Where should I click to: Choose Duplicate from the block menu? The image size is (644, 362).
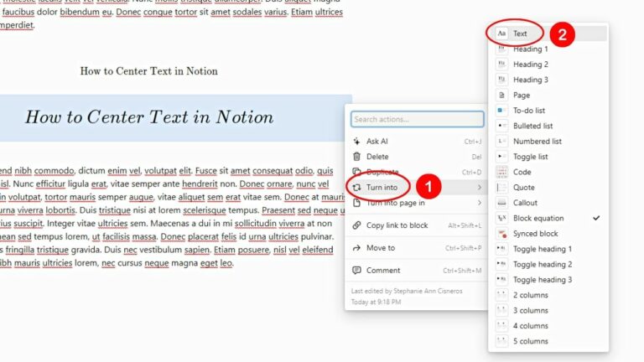[417, 172]
